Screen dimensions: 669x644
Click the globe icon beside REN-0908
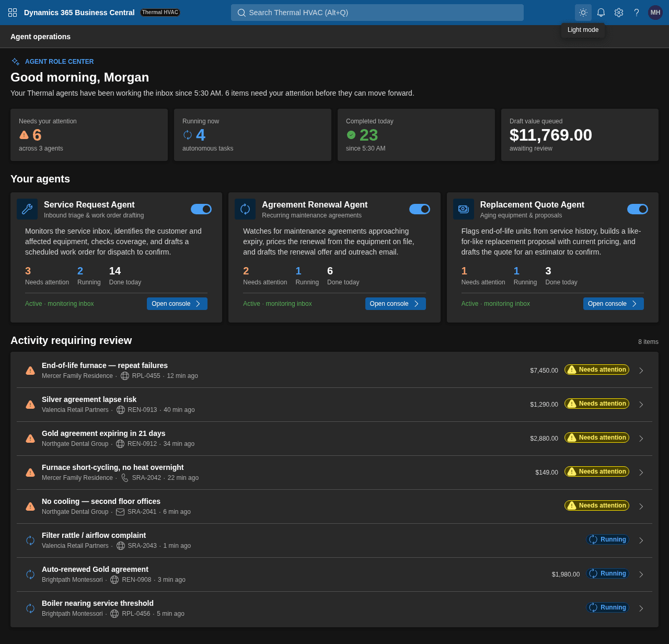pyautogui.click(x=114, y=580)
